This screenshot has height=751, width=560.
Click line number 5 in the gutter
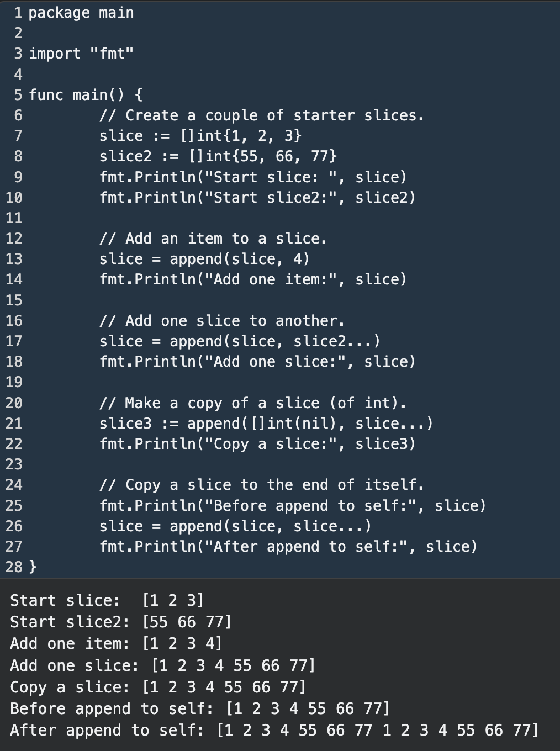pos(18,95)
